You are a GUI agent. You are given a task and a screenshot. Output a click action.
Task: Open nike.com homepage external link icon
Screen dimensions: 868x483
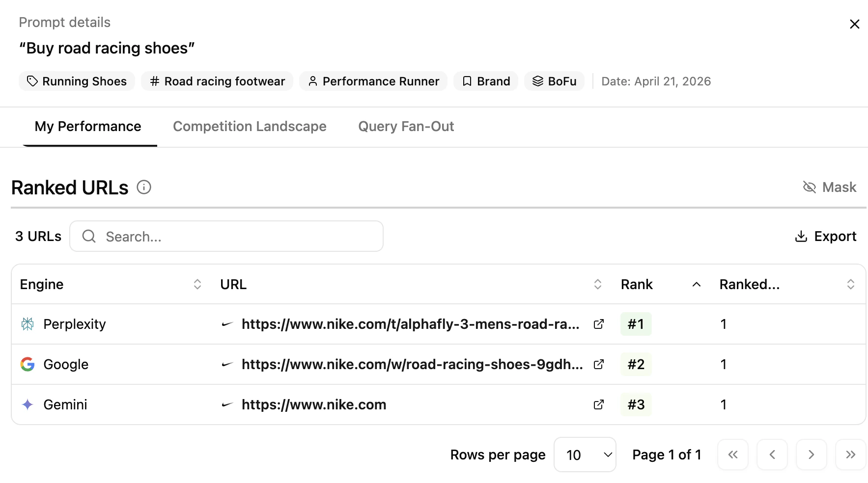(x=599, y=404)
